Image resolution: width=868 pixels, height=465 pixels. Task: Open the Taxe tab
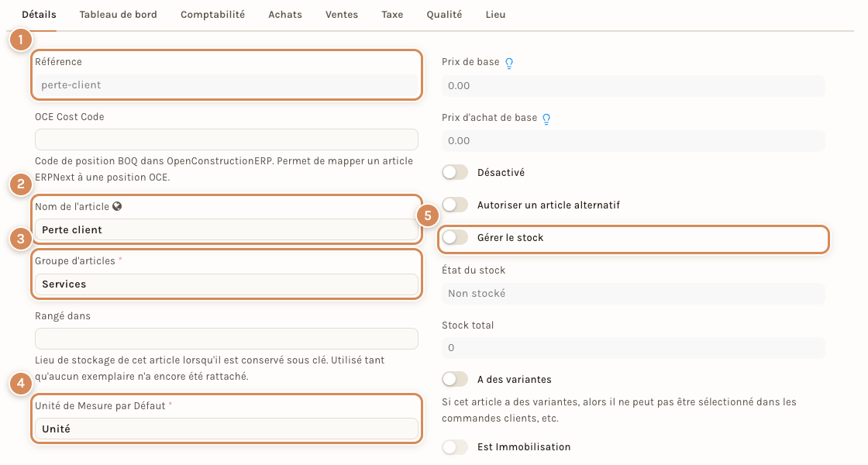pyautogui.click(x=392, y=15)
